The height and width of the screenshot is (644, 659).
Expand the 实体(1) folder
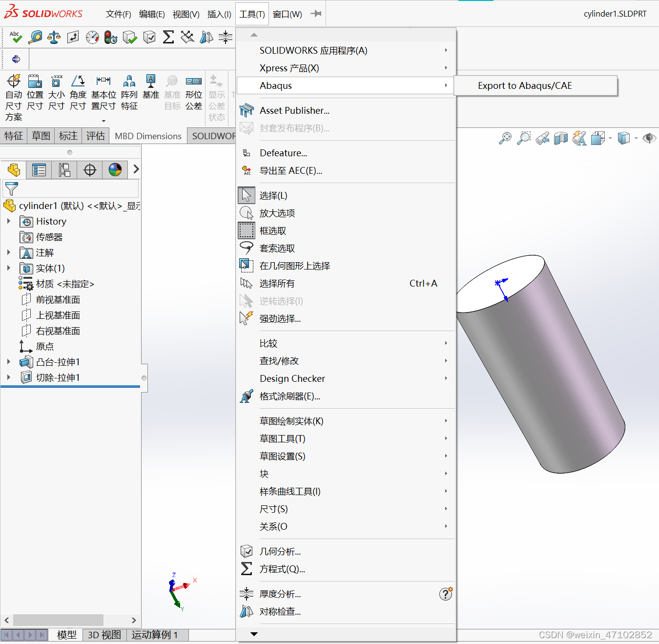coord(8,268)
